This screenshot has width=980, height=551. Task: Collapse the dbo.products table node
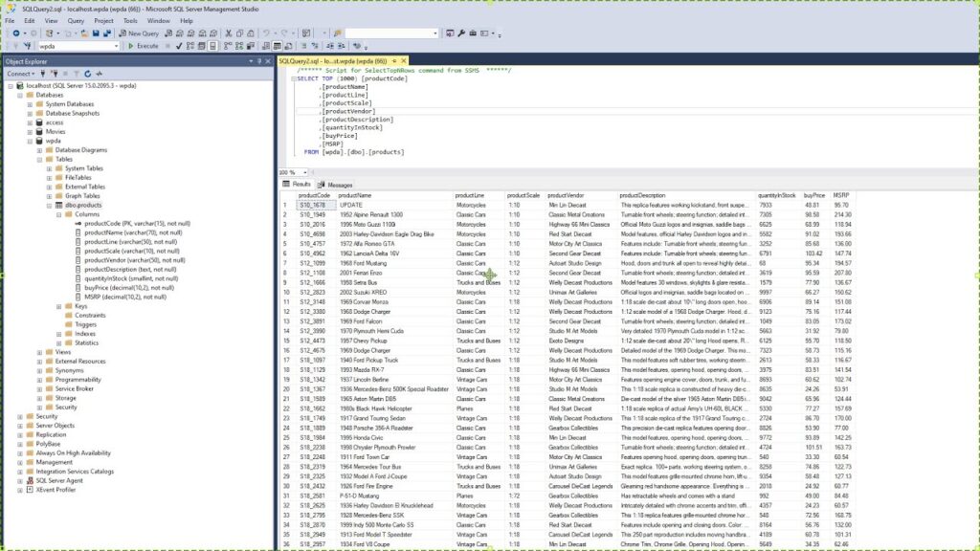[x=50, y=205]
